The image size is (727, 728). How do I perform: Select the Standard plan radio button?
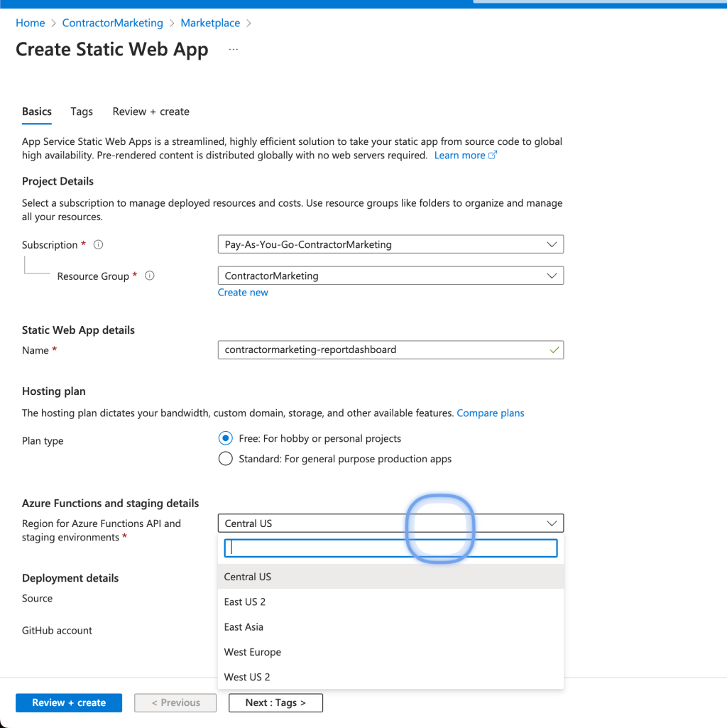(226, 459)
